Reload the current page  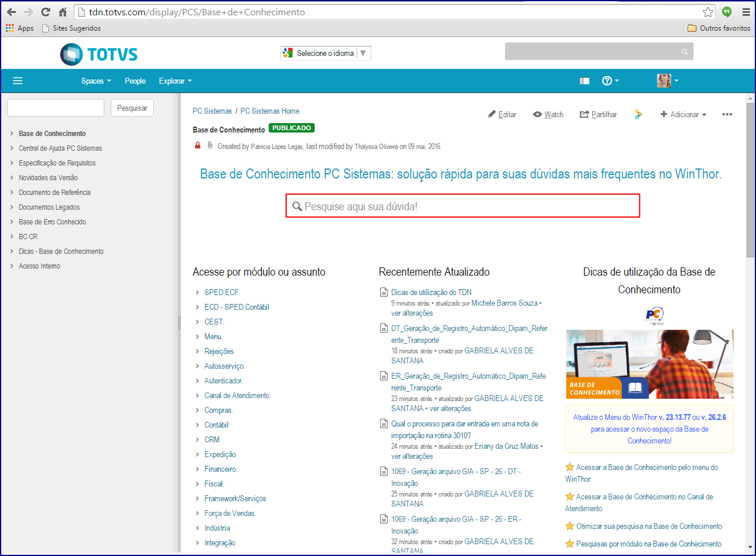coord(45,12)
